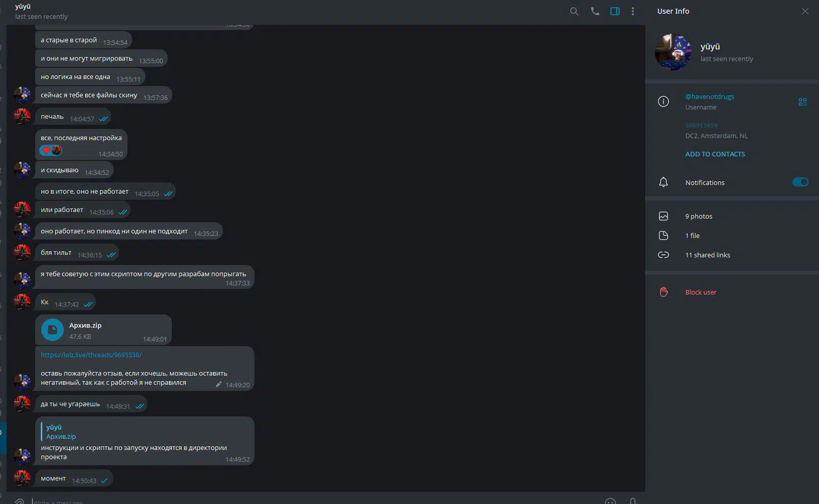The width and height of the screenshot is (819, 504).
Task: Download the Архив.zip file icon
Action: click(x=53, y=330)
